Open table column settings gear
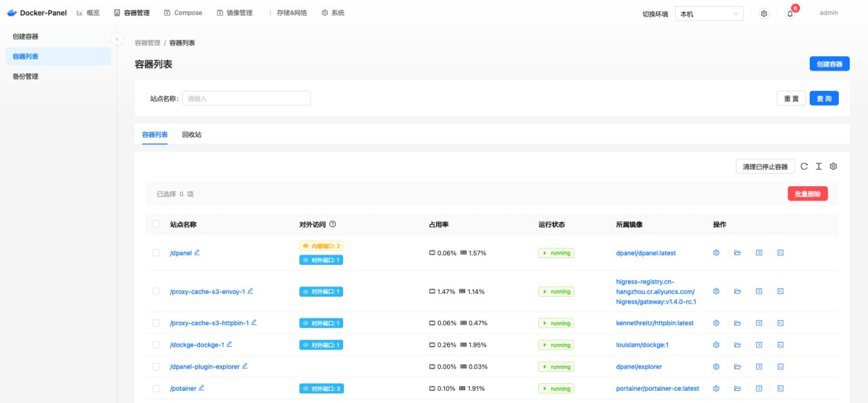Image resolution: width=868 pixels, height=403 pixels. (x=833, y=166)
